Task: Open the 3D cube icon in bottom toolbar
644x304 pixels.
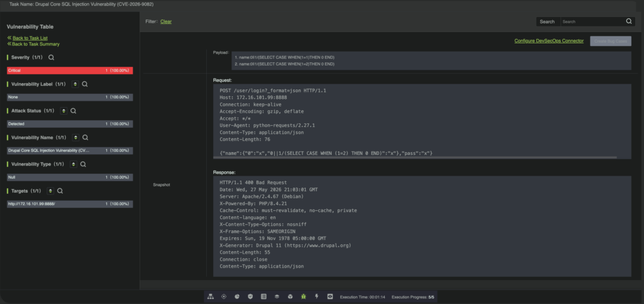Action: (290, 296)
